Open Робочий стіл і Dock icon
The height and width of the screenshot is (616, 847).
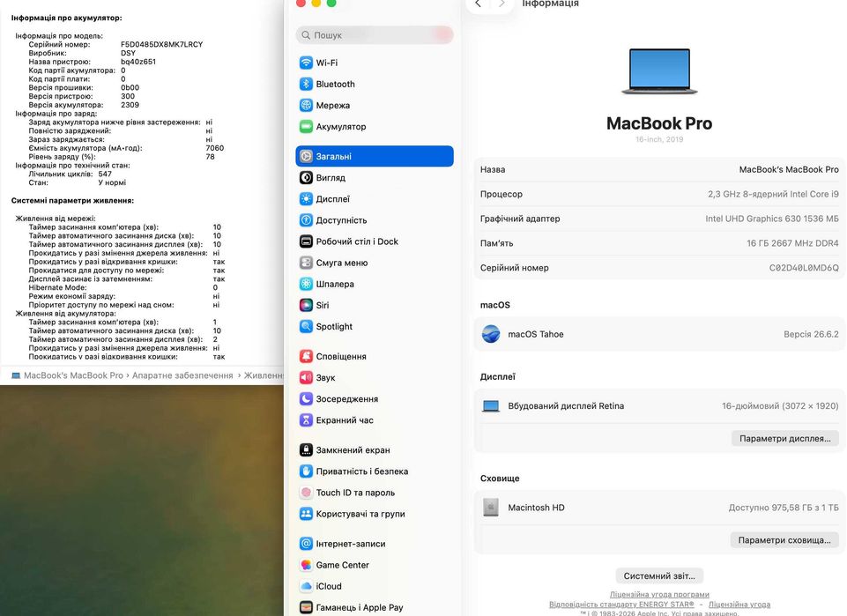[306, 241]
